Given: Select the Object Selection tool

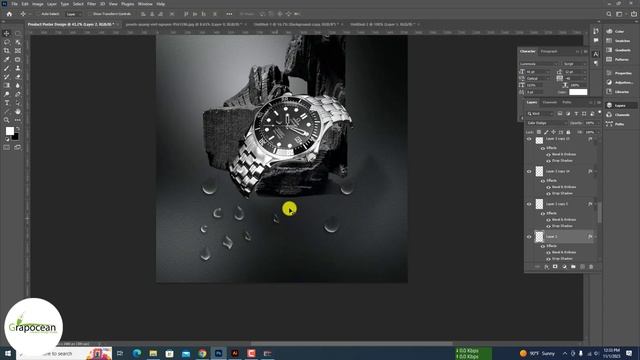Looking at the screenshot, I should 18,42.
